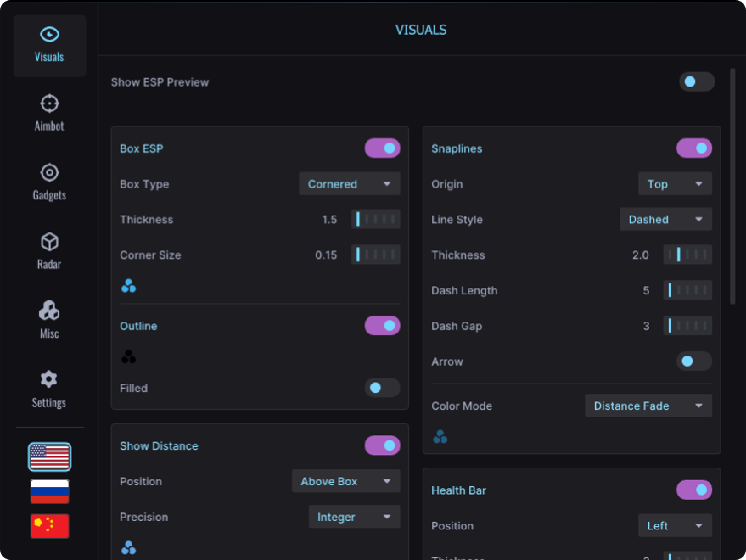Screen dimensions: 746x560
Task: Enable the Filled toggle
Action: click(382, 388)
